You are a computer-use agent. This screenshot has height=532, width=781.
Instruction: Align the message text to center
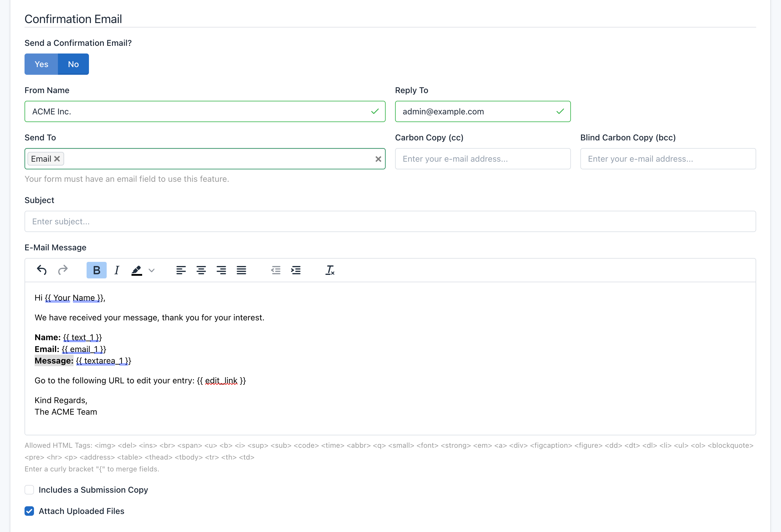pos(201,270)
